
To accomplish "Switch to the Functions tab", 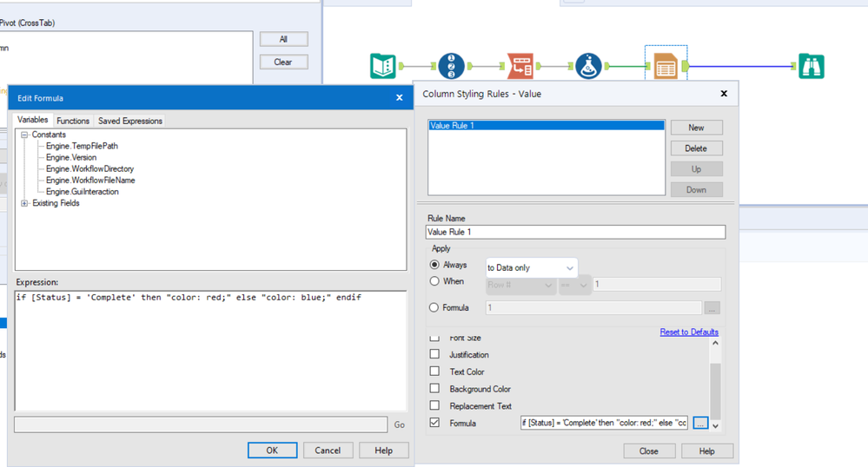I will click(x=72, y=121).
